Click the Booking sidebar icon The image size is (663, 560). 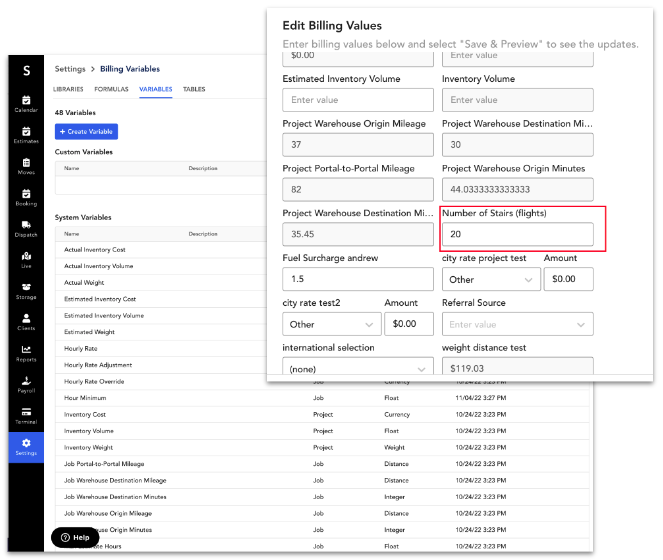click(x=26, y=197)
